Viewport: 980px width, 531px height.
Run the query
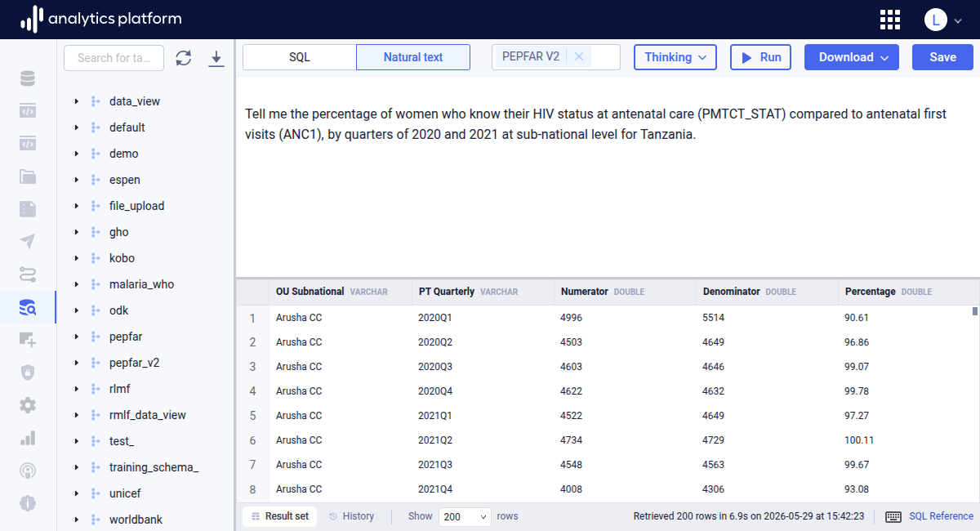pyautogui.click(x=760, y=57)
